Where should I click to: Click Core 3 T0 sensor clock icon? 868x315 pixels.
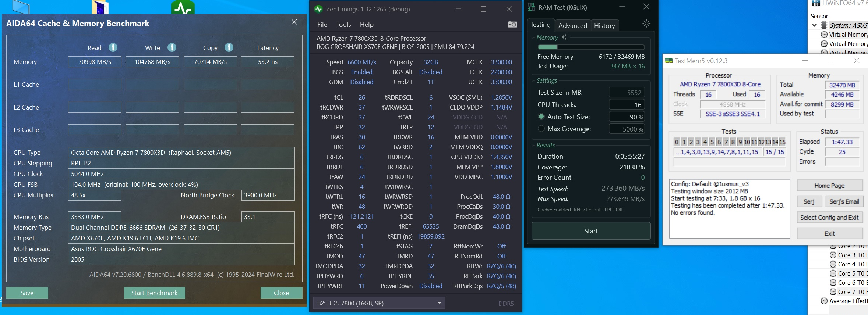coord(833,255)
